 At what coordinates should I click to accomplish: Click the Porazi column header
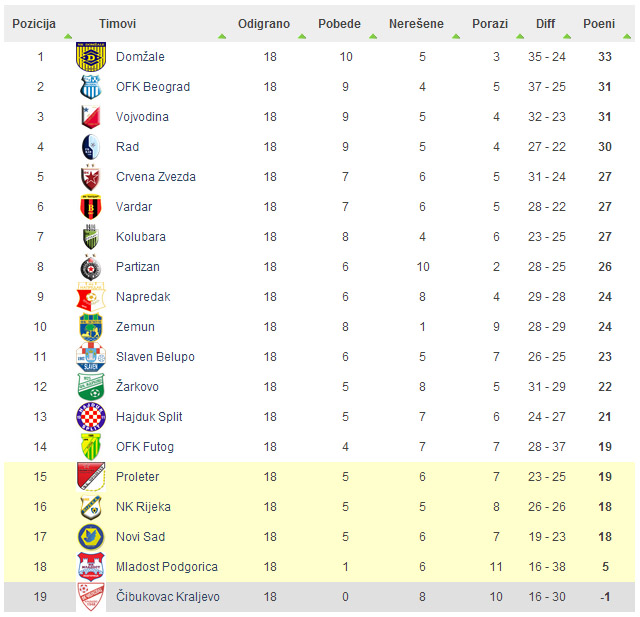pos(490,24)
